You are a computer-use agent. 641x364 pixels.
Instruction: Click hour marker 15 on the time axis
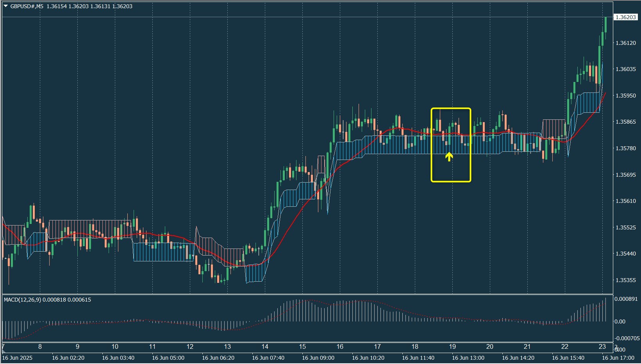[x=302, y=346]
